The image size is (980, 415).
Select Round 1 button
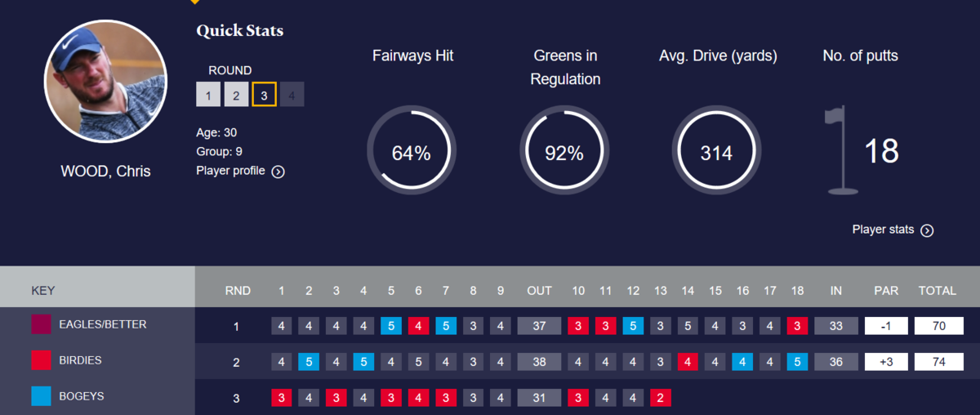point(208,95)
